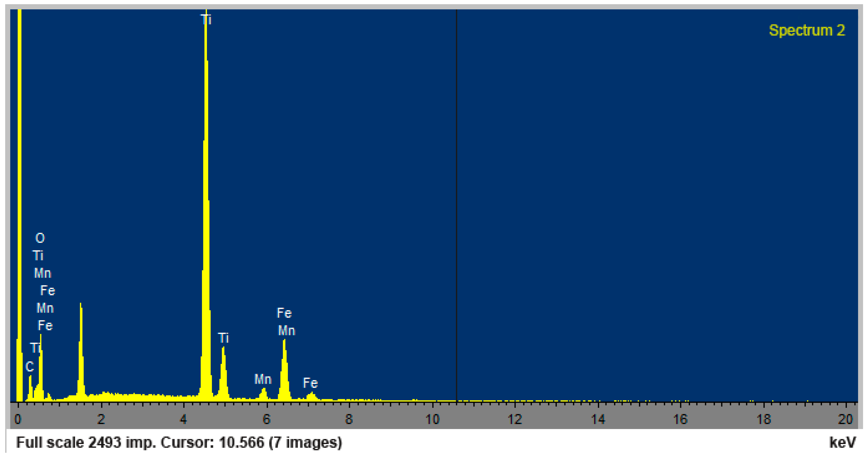
Task: Click the axis tick labeled 14
Action: 598,419
